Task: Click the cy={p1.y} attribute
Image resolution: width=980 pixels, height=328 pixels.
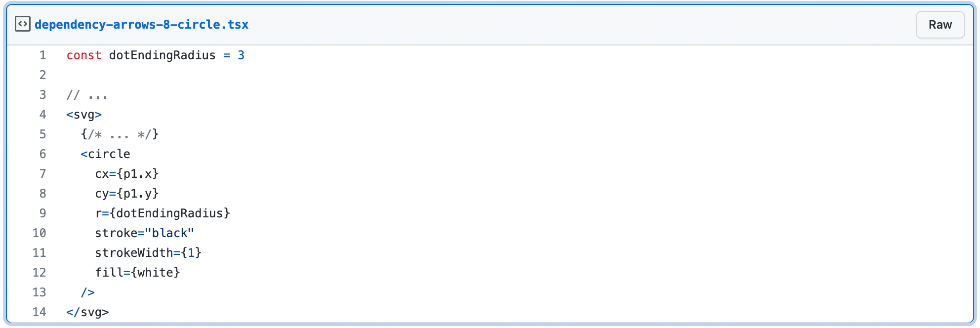Action: 127,194
